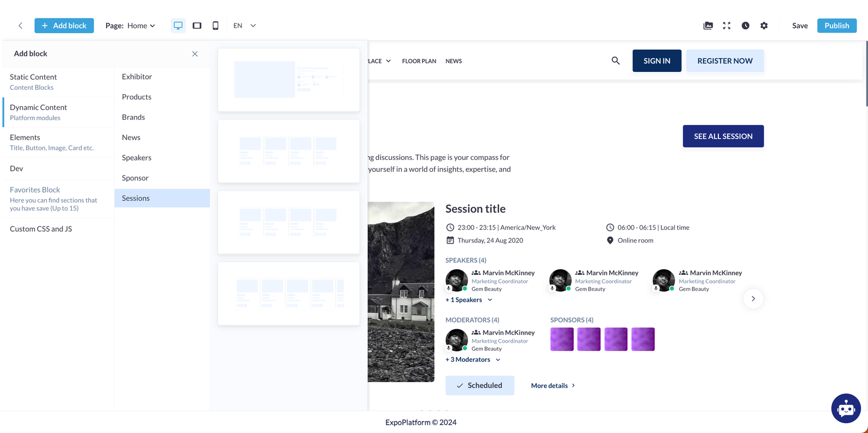This screenshot has width=868, height=433.
Task: Click the page vertical scrollbar
Action: 866,73
